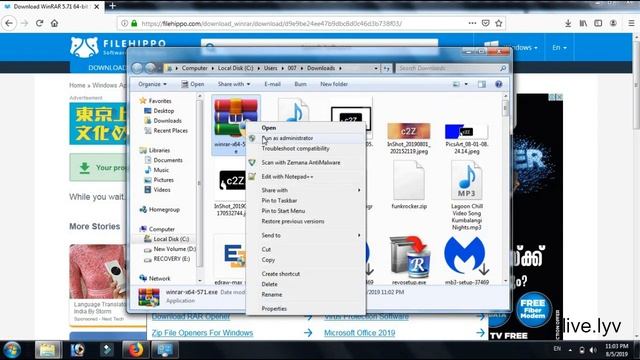Open the Zip File Openers For Windows link
Viewport: 640px width, 360px height.
coord(202,333)
